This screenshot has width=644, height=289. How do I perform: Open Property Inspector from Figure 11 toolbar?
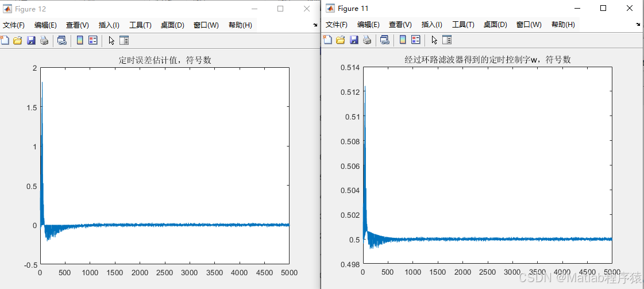446,40
